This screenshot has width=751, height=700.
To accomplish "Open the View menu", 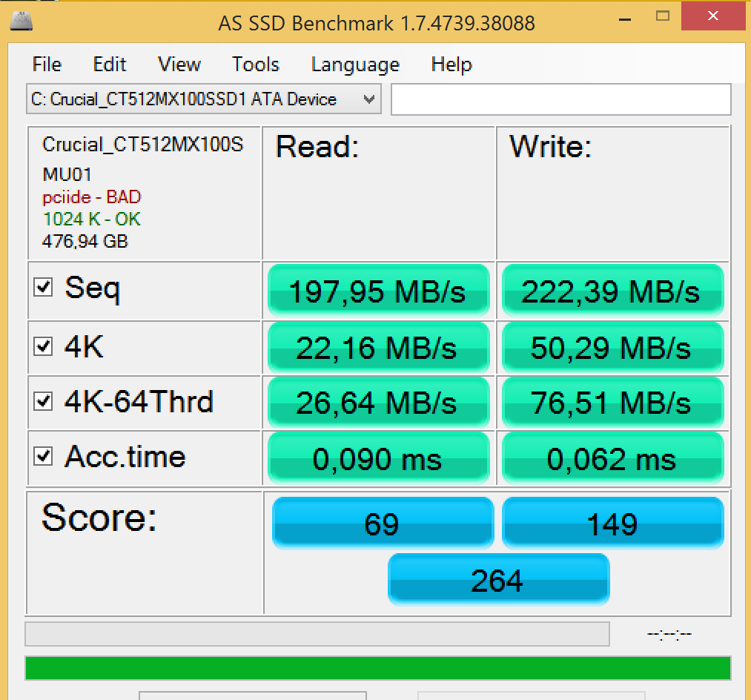I will [179, 65].
